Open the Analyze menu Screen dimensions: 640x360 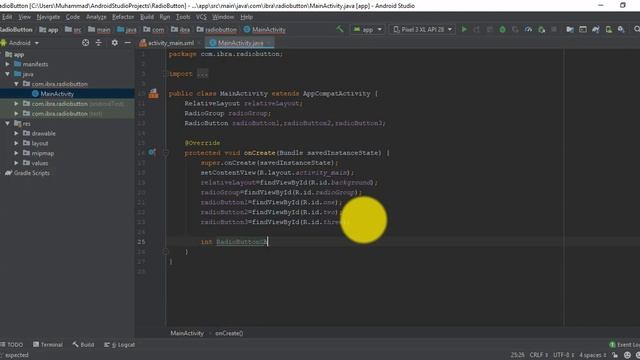coord(96,17)
